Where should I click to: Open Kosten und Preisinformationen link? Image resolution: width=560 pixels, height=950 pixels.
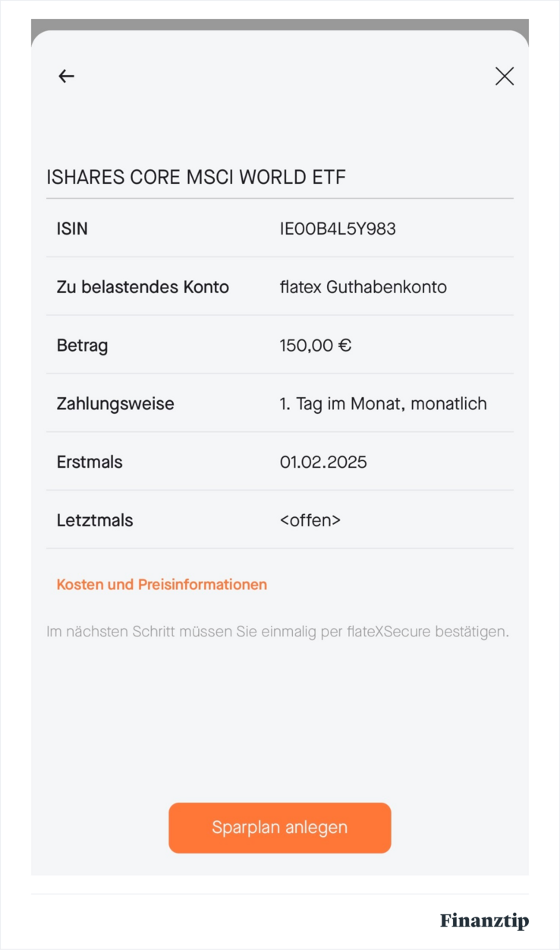click(162, 585)
